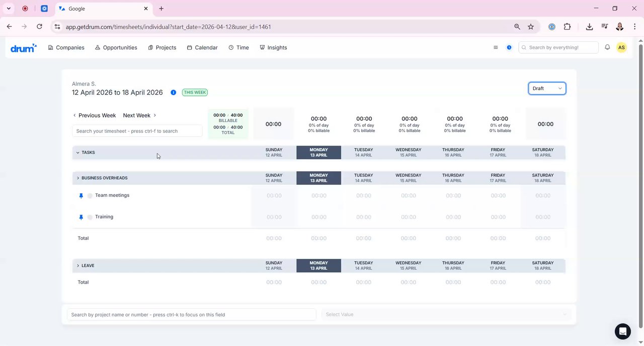Focus the Search your timesheet field
Viewport: 644px width, 346px height.
point(137,131)
